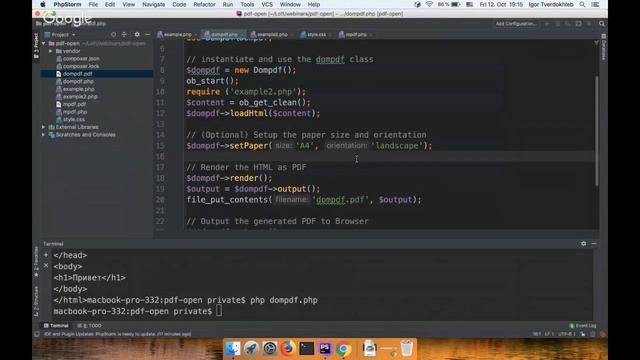Select composer.lock in the project tree
This screenshot has height=360, width=640.
tap(81, 66)
